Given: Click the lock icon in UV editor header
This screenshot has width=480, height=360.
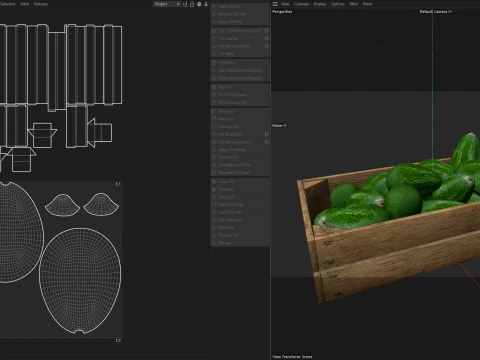Looking at the screenshot, I should (x=192, y=4).
